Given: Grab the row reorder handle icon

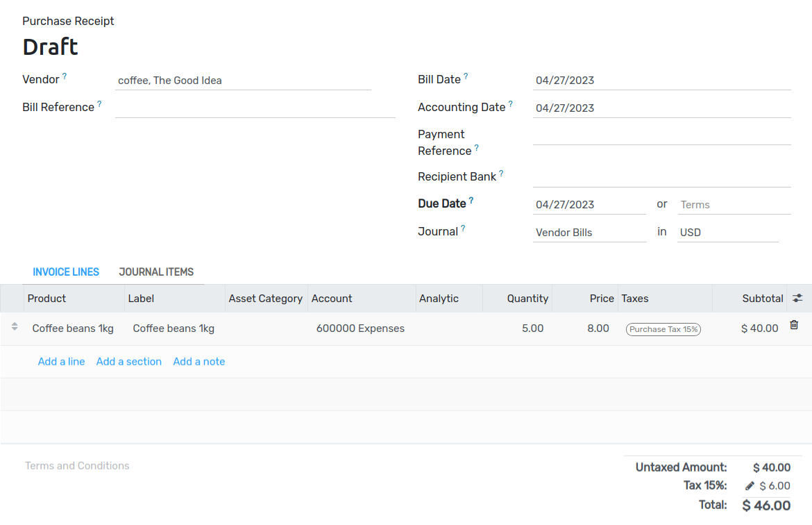Looking at the screenshot, I should [x=15, y=326].
